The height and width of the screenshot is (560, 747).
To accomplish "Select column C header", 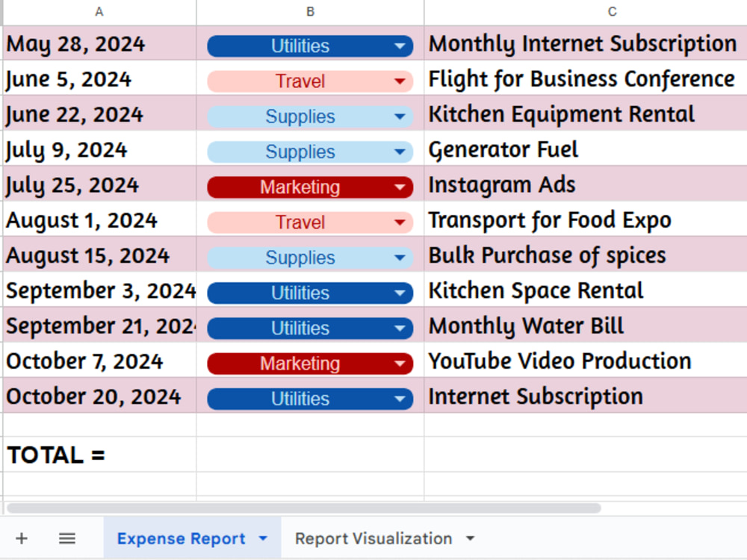I will [586, 12].
